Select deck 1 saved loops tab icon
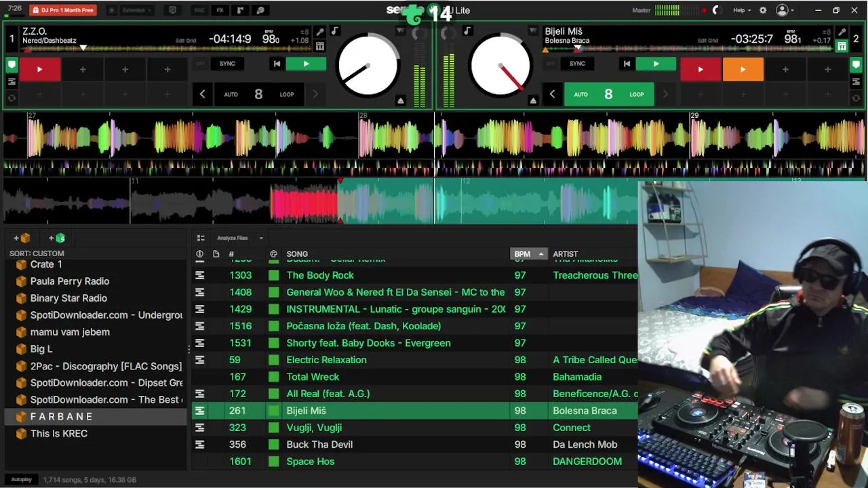The width and height of the screenshot is (868, 488). 12,98
